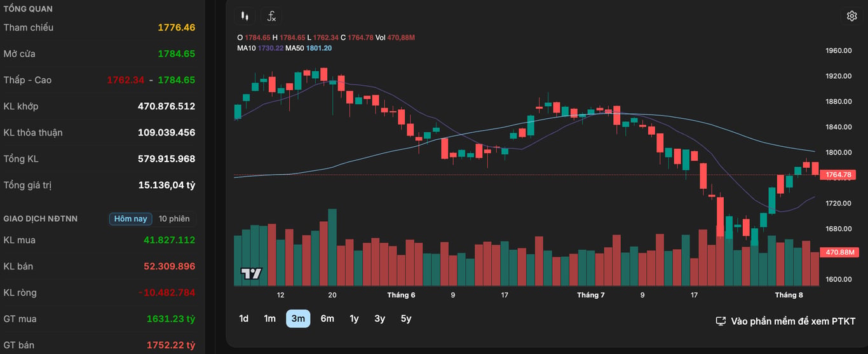Viewport: 868px width, 354px height.
Task: Select the Hôm nay trading toggle
Action: coord(131,219)
